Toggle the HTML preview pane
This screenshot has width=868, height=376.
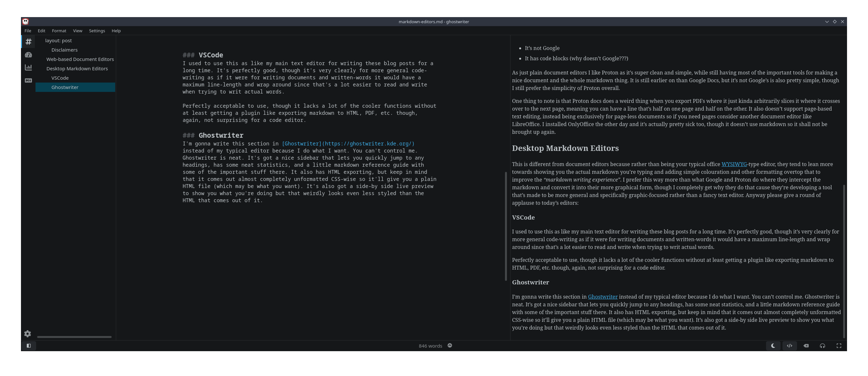[790, 346]
